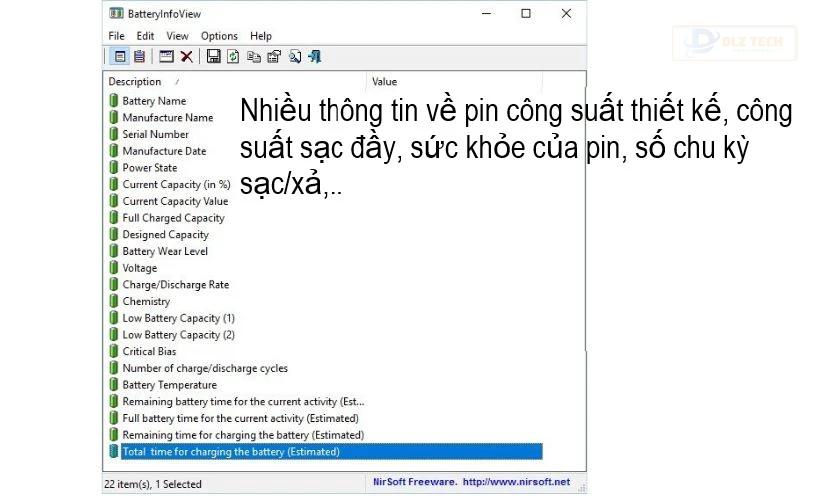Image resolution: width=840 pixels, height=500 pixels.
Task: Select the Critical Bias row text
Action: pyautogui.click(x=149, y=351)
